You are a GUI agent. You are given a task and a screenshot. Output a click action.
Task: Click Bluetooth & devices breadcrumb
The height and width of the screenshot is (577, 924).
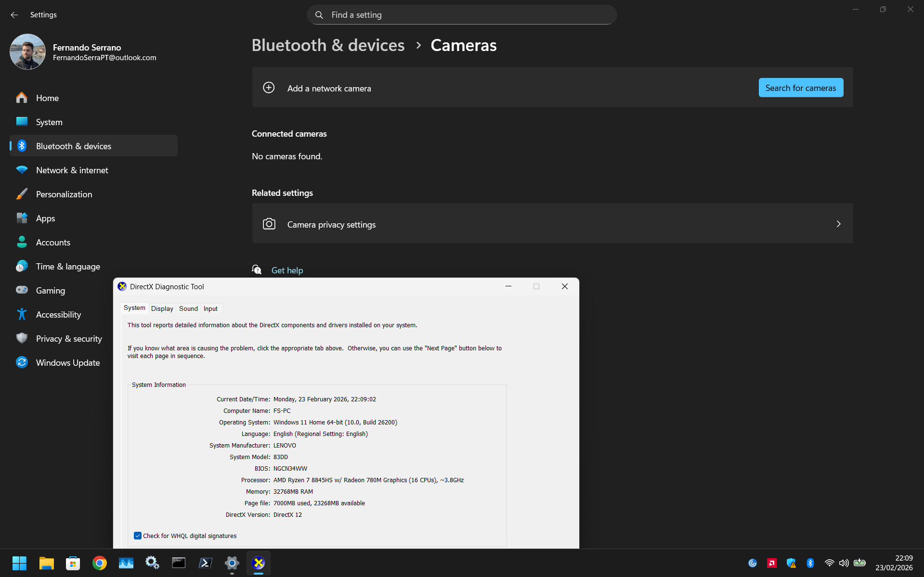pos(328,45)
